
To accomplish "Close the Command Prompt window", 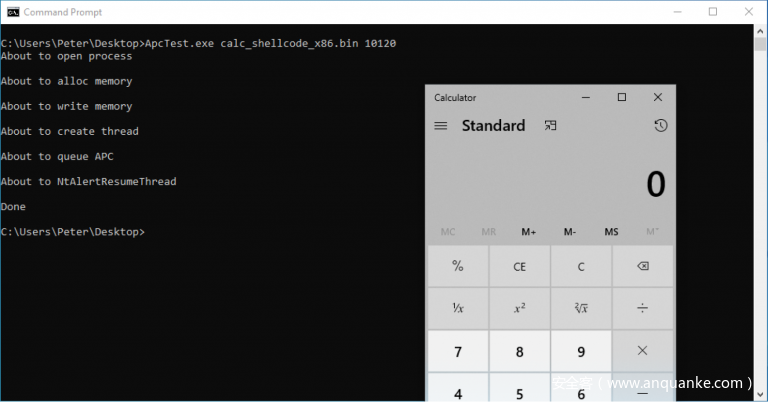I will tap(748, 12).
